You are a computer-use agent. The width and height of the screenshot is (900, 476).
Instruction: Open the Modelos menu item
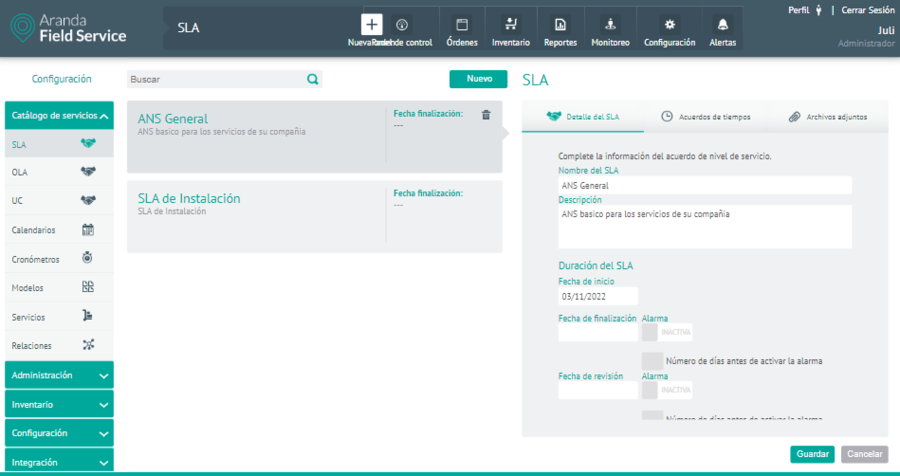pyautogui.click(x=59, y=288)
